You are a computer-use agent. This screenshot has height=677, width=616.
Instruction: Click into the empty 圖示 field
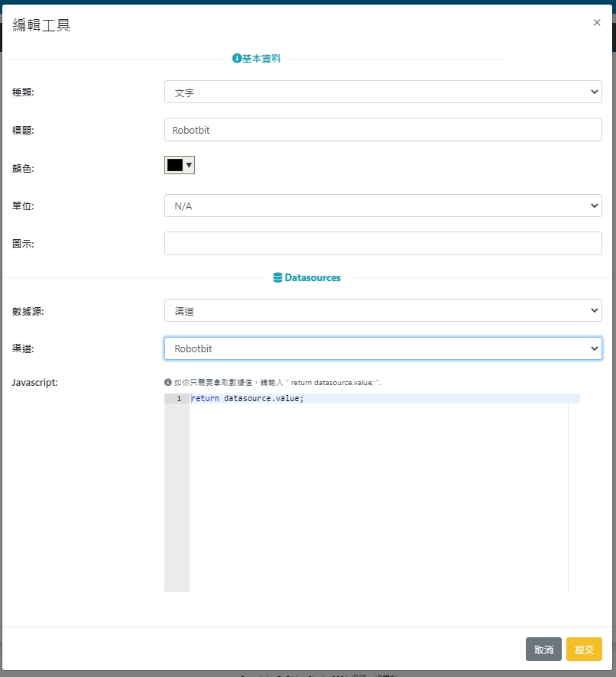(383, 244)
